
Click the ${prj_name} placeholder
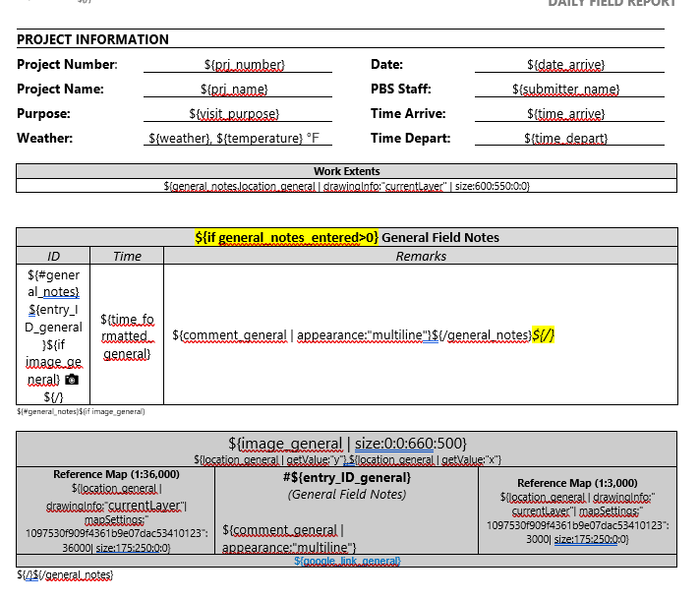[x=234, y=90]
